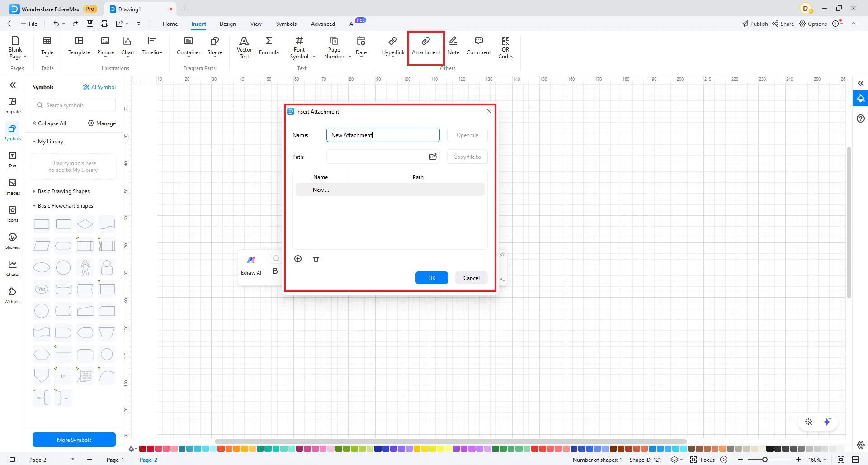The image size is (868, 465).
Task: Open the Advanced tab
Action: point(323,24)
